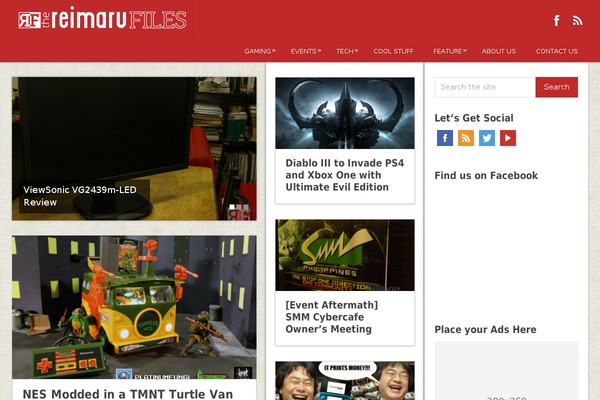
Task: Click the 'Let's Get Social' heading
Action: 474,118
